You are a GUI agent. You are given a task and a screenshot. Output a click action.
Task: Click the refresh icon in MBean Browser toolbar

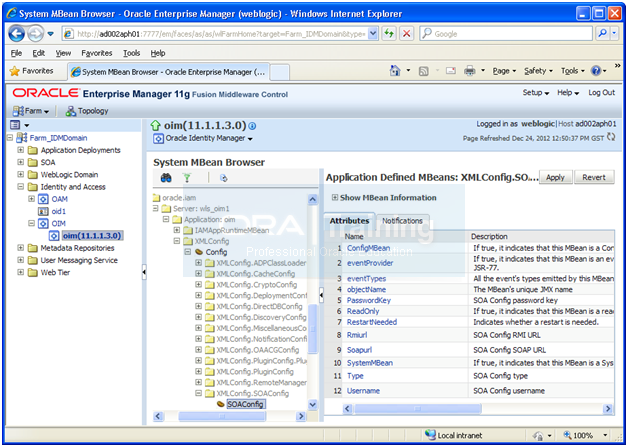click(223, 178)
